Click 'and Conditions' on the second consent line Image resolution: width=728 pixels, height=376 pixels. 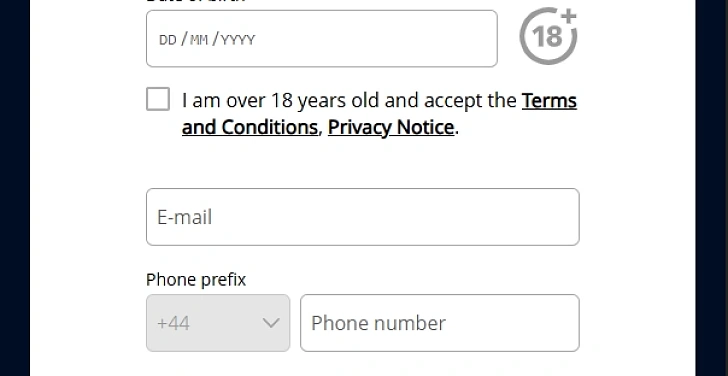pos(250,127)
